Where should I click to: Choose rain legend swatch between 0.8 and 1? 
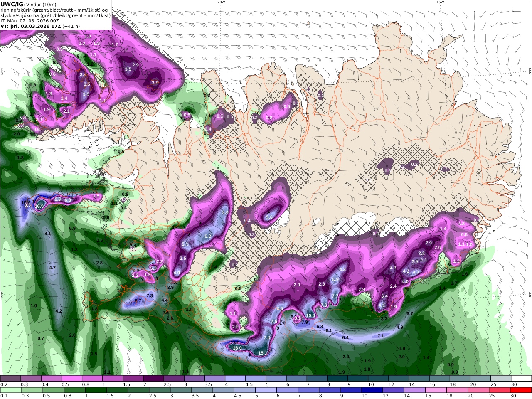pos(74,390)
